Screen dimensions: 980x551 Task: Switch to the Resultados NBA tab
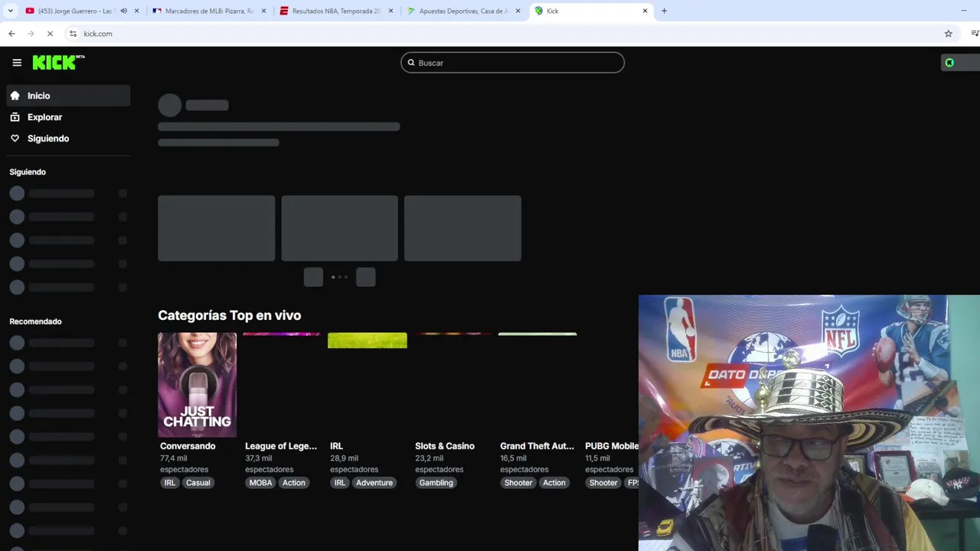point(336,11)
